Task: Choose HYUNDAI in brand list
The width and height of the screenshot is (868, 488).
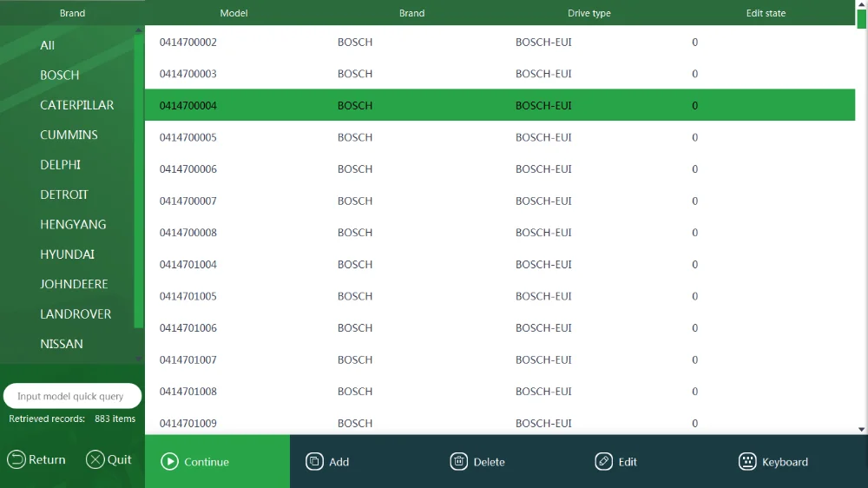Action: 67,254
